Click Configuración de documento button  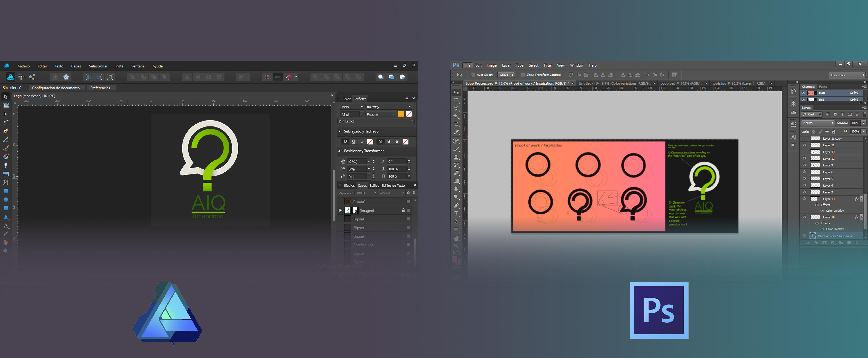pyautogui.click(x=57, y=88)
